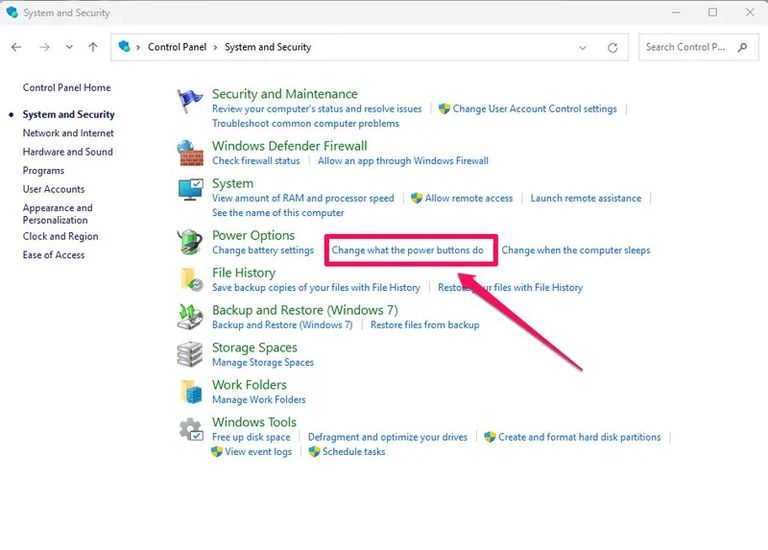Open Change what the power buttons do
Screen dimensions: 768x550
coord(407,250)
